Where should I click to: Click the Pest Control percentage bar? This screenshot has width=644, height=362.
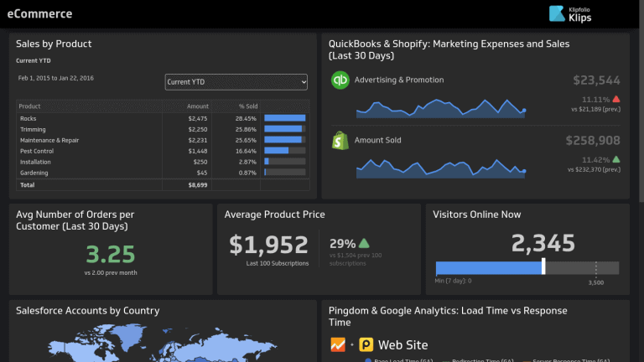(276, 151)
